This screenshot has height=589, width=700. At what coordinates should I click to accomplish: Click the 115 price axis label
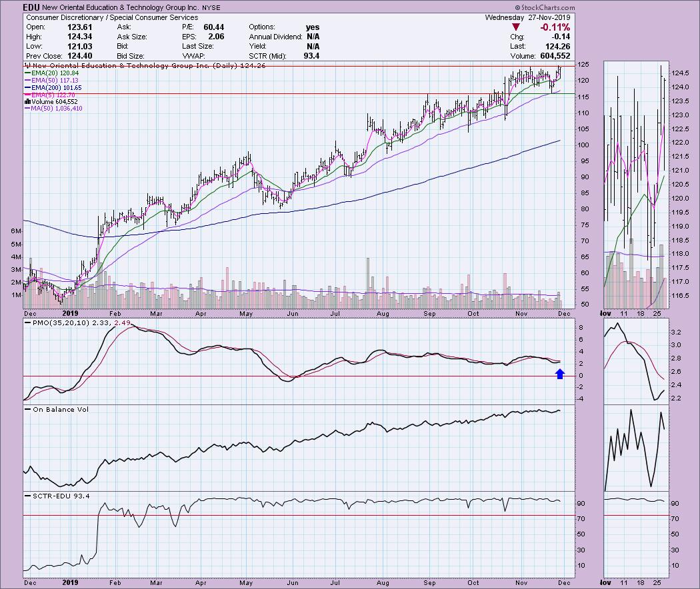(x=583, y=97)
